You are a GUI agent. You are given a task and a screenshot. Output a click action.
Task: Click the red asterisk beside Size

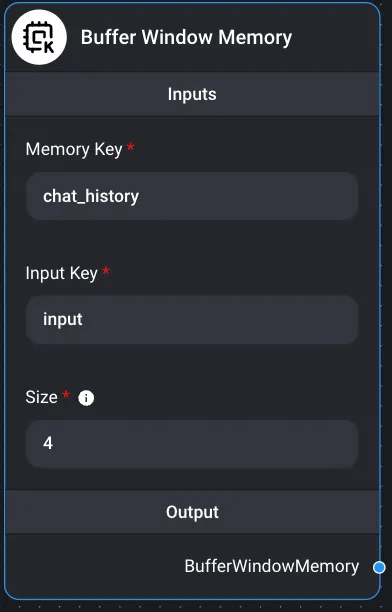[66, 394]
